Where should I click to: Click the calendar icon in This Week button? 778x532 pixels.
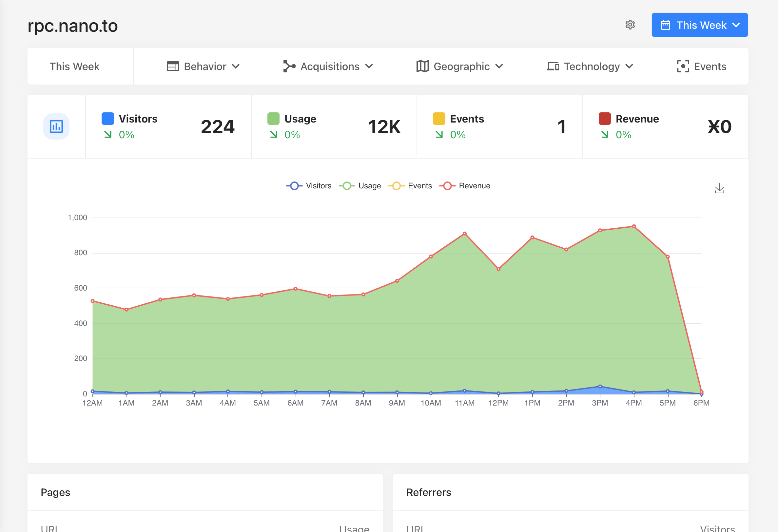(x=665, y=25)
